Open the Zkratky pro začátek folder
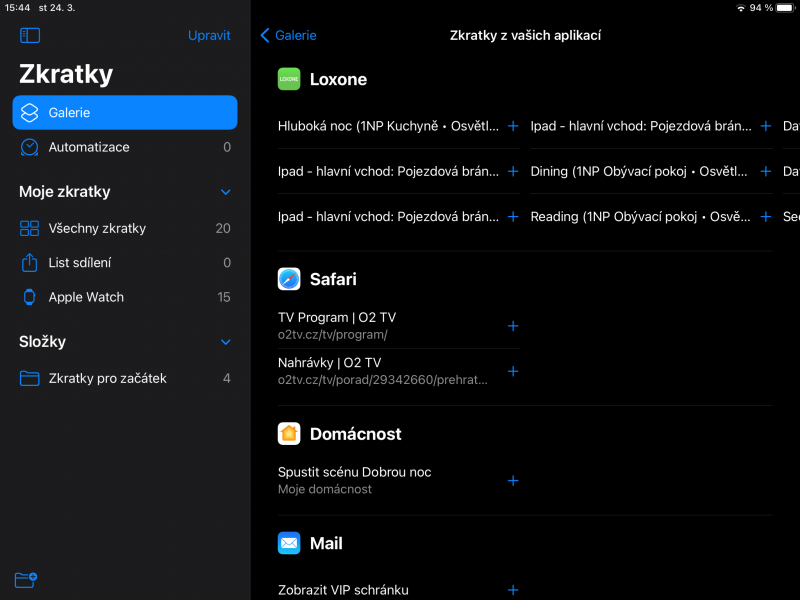The height and width of the screenshot is (600, 800). coord(125,378)
